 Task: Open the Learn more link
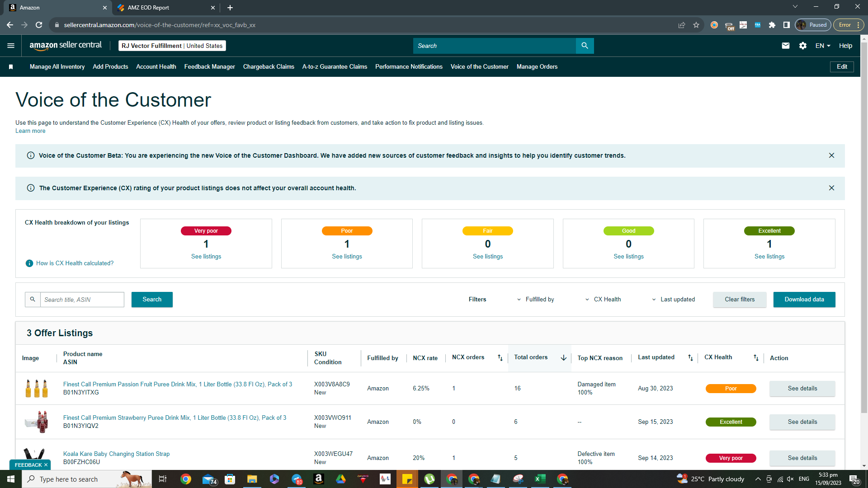tap(30, 131)
